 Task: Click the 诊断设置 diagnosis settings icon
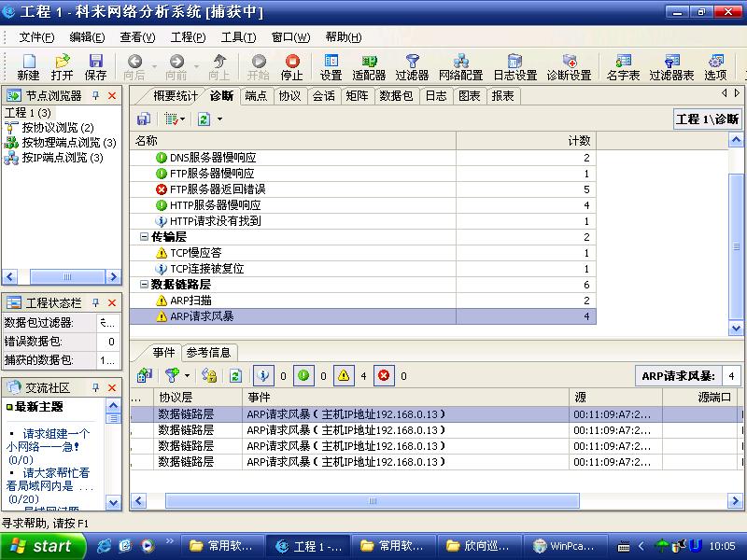(569, 66)
